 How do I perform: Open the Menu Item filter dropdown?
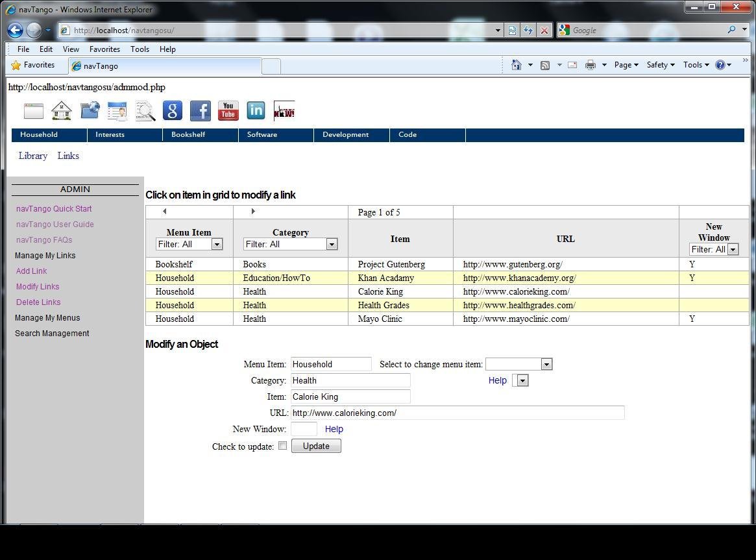216,243
